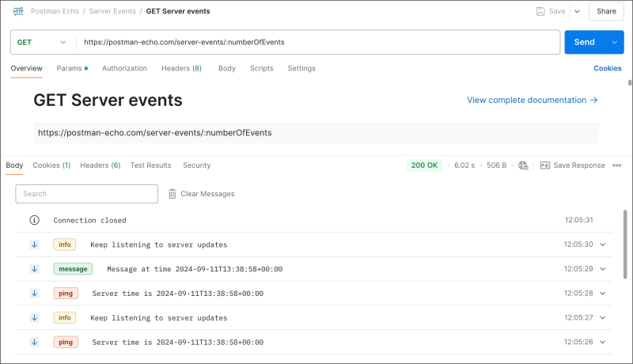Open the request Body tab

(x=227, y=69)
